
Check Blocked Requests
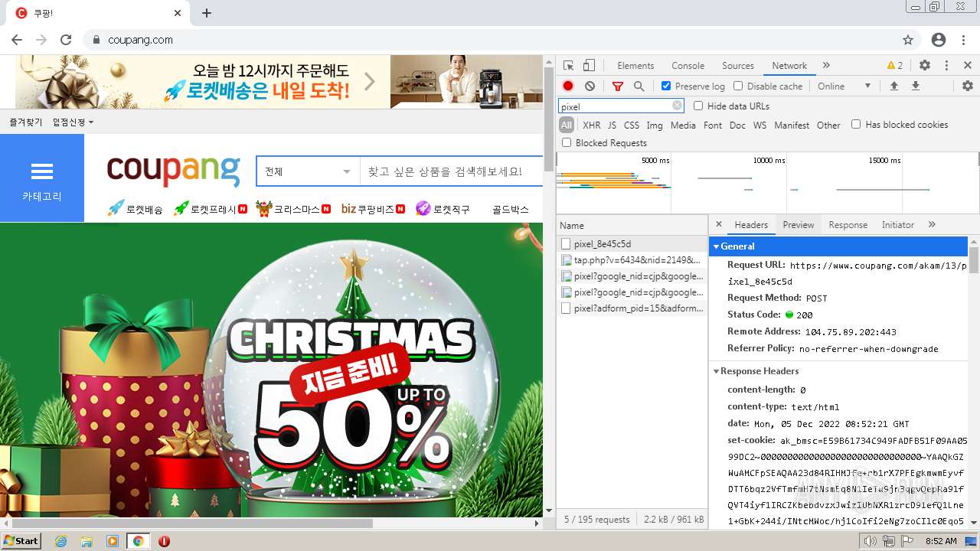[567, 142]
